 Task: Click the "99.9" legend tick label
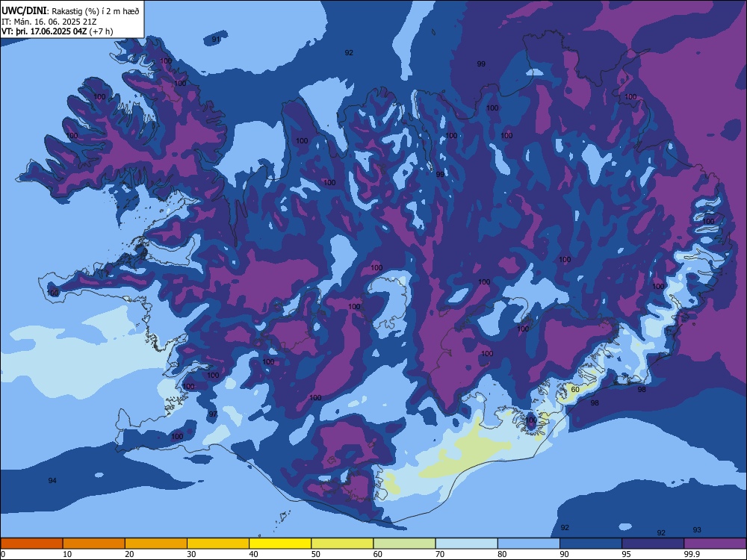pyautogui.click(x=692, y=554)
